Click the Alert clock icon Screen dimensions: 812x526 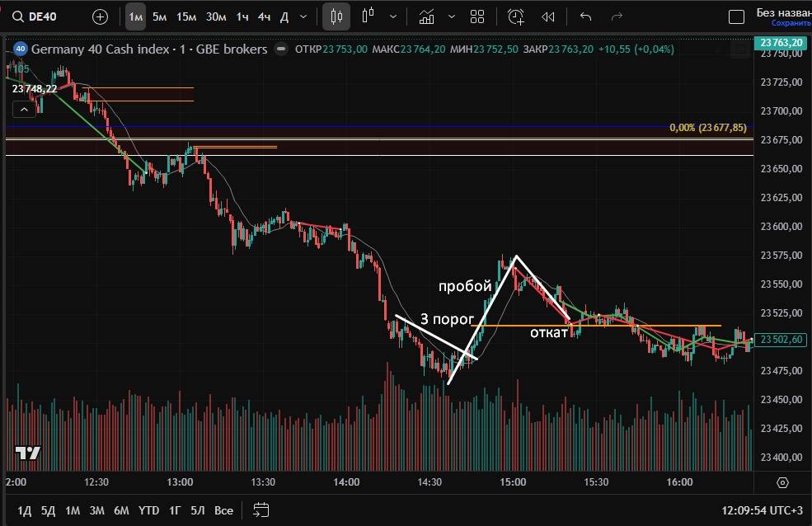point(516,16)
